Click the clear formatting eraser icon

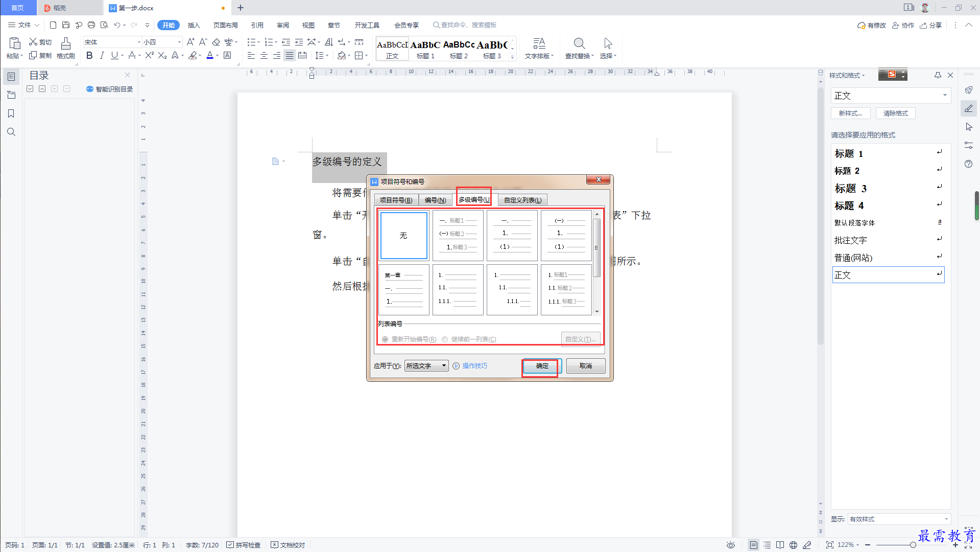(x=216, y=42)
